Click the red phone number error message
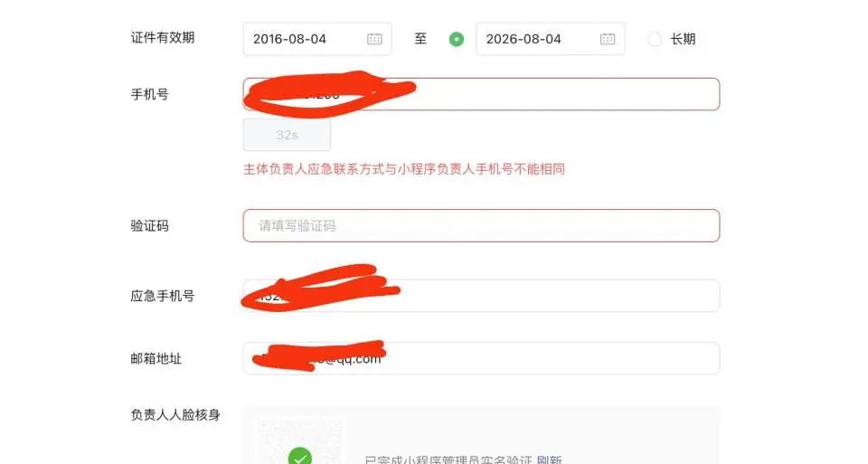Image resolution: width=868 pixels, height=464 pixels. tap(404, 169)
